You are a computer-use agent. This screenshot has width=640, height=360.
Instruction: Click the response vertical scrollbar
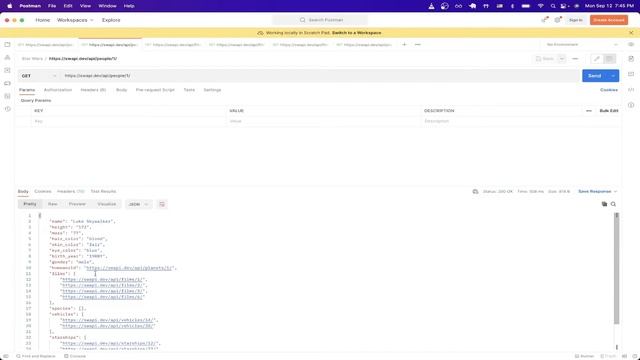(x=616, y=269)
